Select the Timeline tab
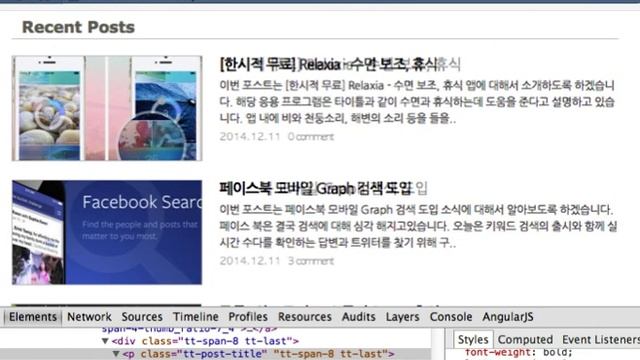This screenshot has width=640, height=360. (x=196, y=317)
